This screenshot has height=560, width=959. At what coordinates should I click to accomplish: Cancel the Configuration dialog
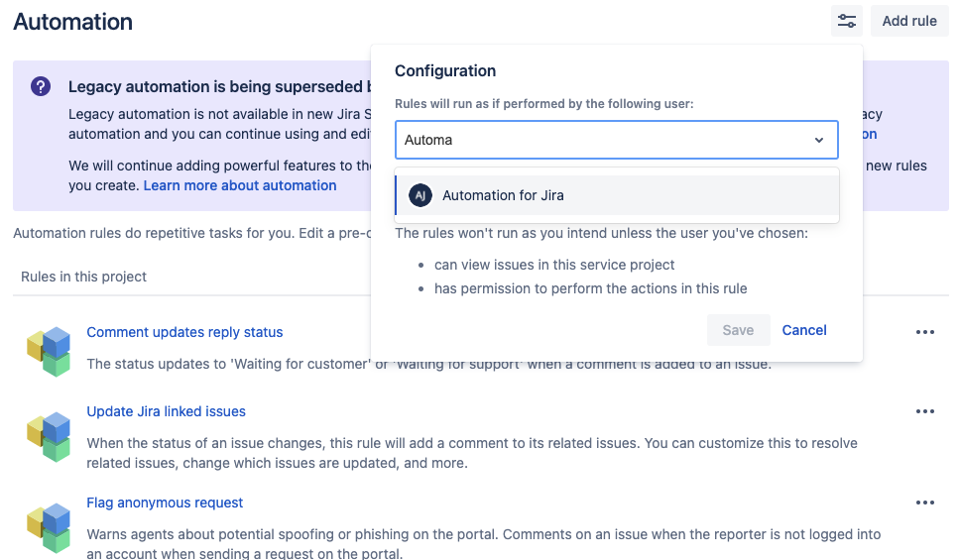tap(803, 330)
